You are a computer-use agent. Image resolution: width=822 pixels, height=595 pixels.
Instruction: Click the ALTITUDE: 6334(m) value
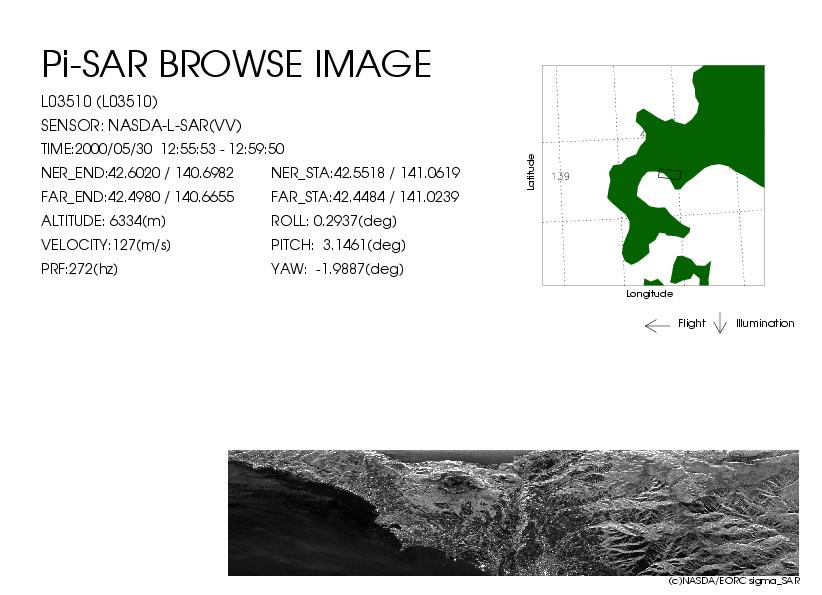click(x=103, y=221)
